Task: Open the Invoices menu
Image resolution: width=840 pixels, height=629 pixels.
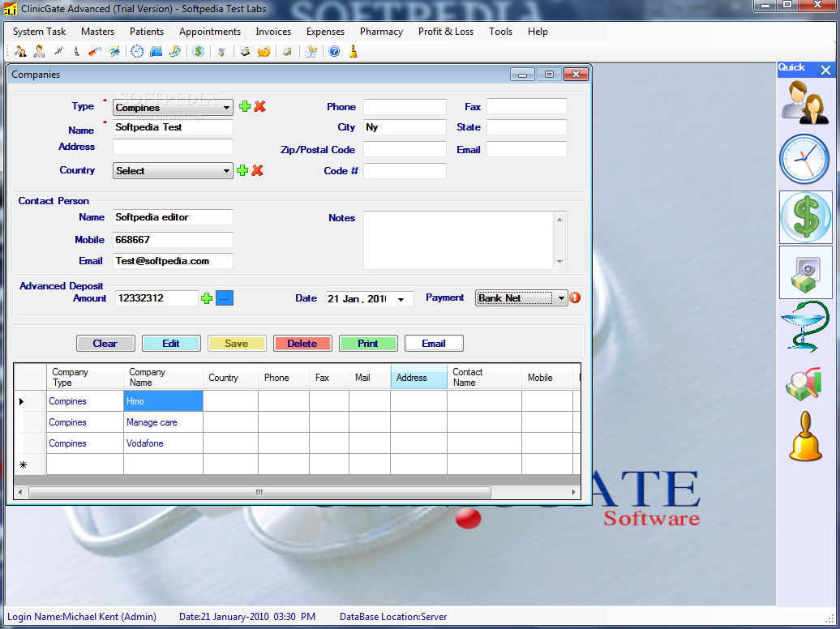Action: [x=273, y=32]
